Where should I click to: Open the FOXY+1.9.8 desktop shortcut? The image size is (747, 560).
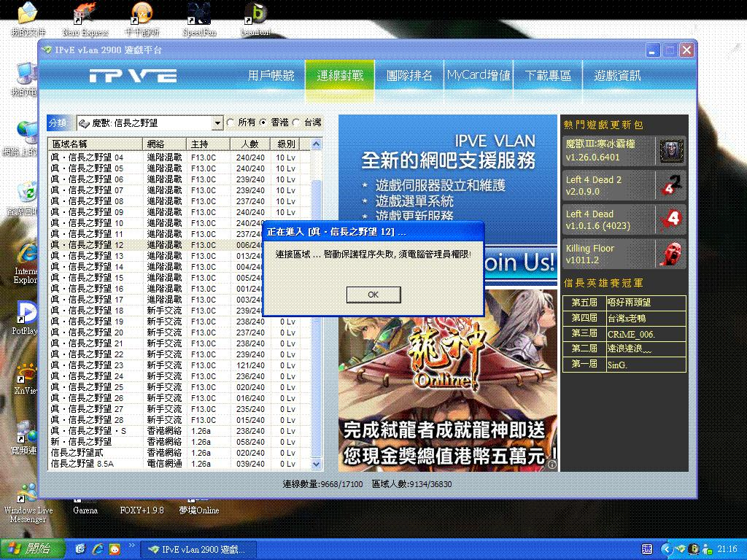pos(142,510)
